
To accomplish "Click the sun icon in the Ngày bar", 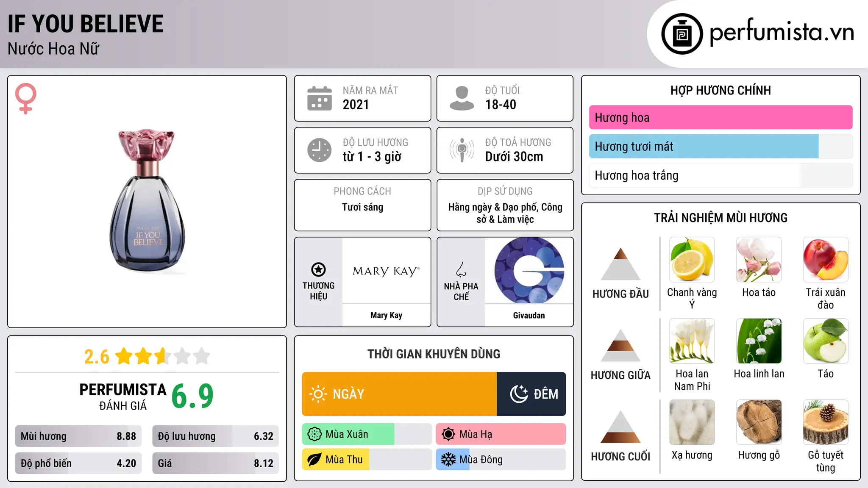I will [x=318, y=394].
